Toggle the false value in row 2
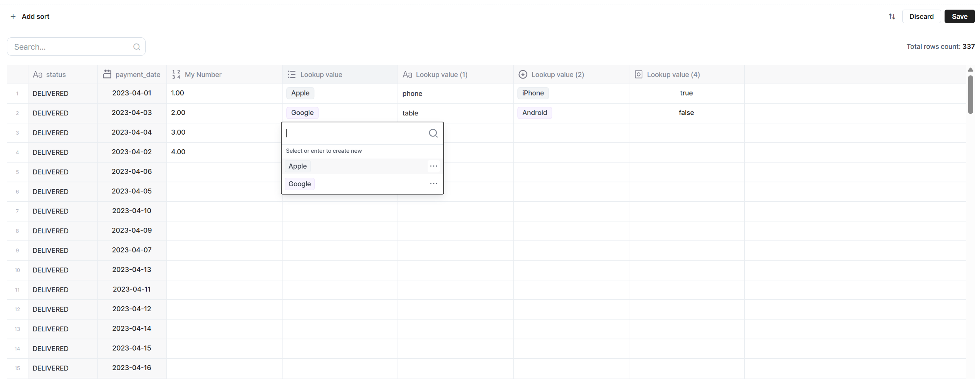980x379 pixels. 686,113
